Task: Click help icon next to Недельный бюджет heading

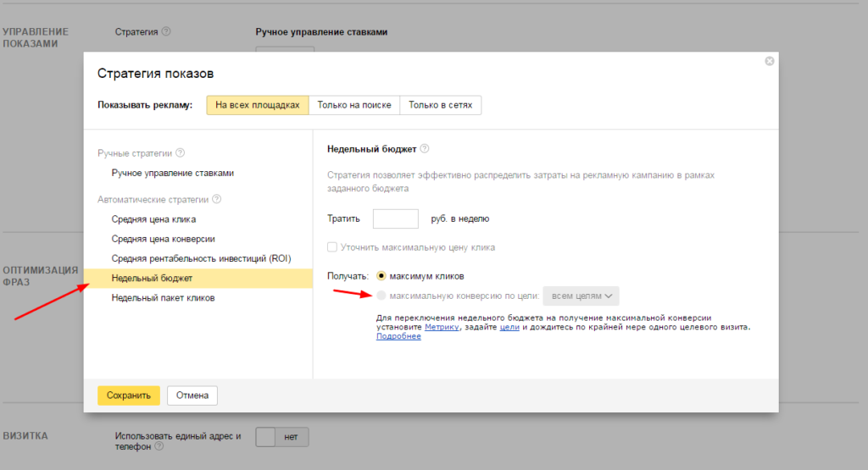Action: point(425,149)
